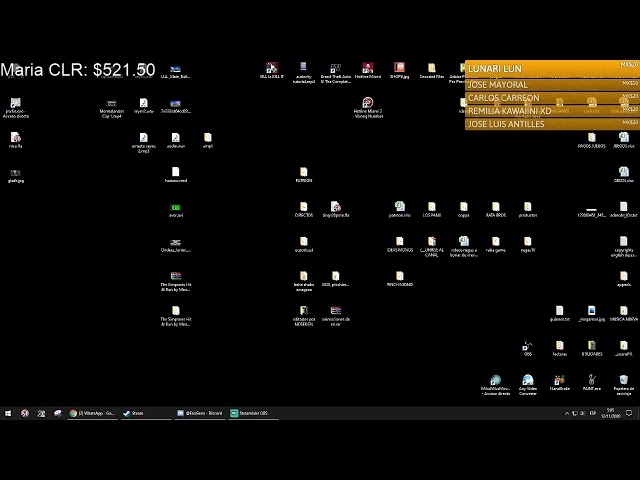Screen dimensions: 640x480
Task: Select the MUSICA MIRNA folder
Action: tap(624, 314)
